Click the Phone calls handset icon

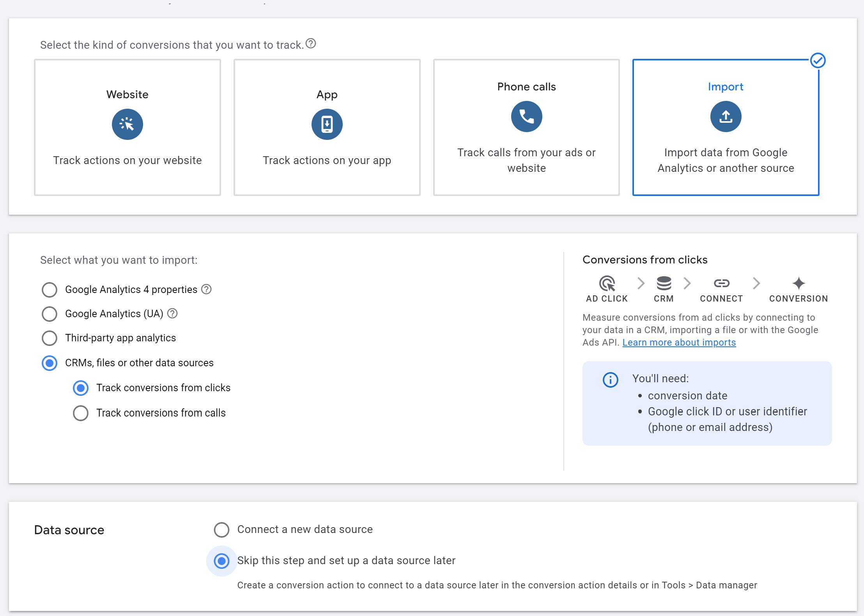[526, 116]
